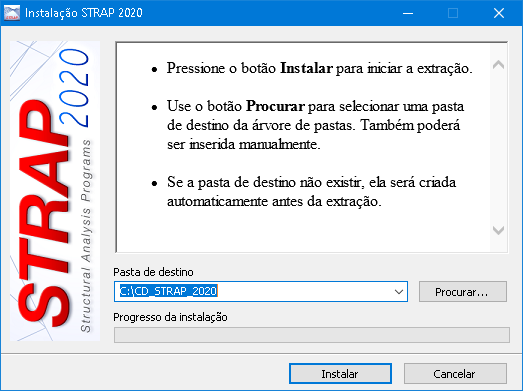Click the bold word 'Instalar' in instructions
This screenshot has width=523, height=391.
pyautogui.click(x=306, y=68)
